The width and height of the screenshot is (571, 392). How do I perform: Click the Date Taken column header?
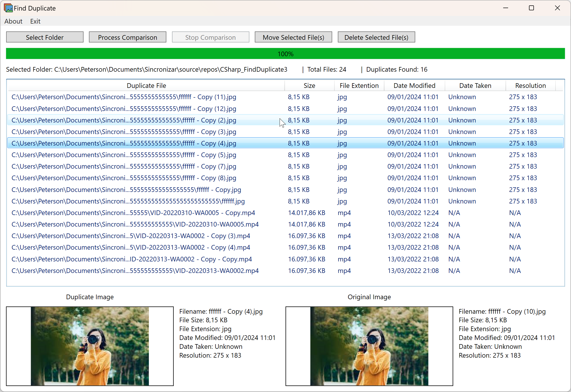475,85
